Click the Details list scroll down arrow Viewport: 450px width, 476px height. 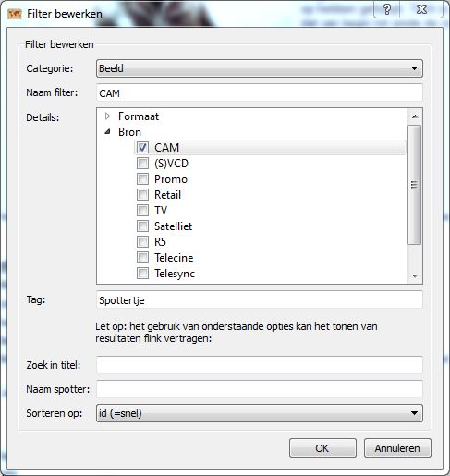pos(415,276)
